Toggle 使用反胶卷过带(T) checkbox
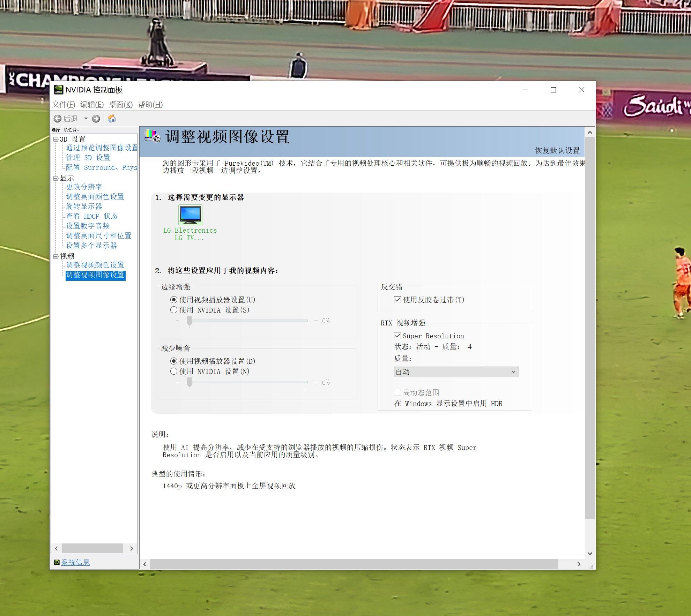 pyautogui.click(x=397, y=300)
